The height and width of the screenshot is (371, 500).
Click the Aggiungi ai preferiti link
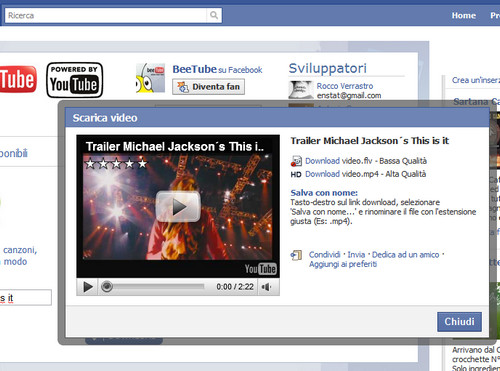pyautogui.click(x=343, y=264)
